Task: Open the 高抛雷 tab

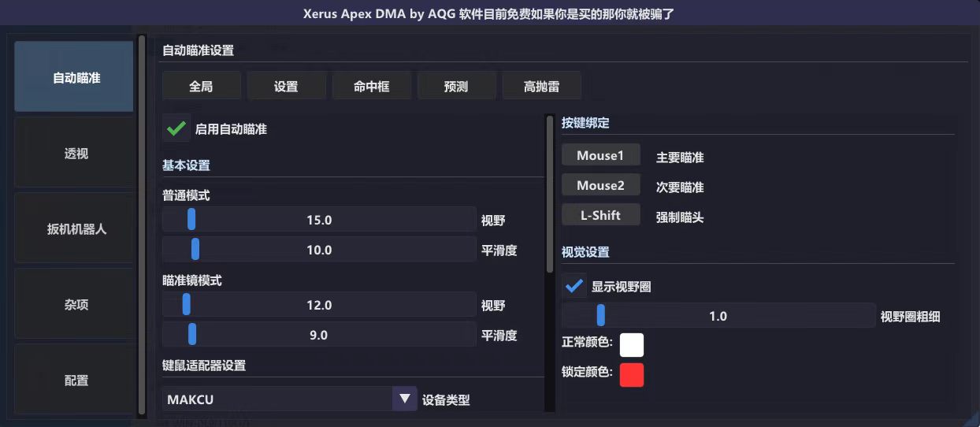Action: point(541,86)
